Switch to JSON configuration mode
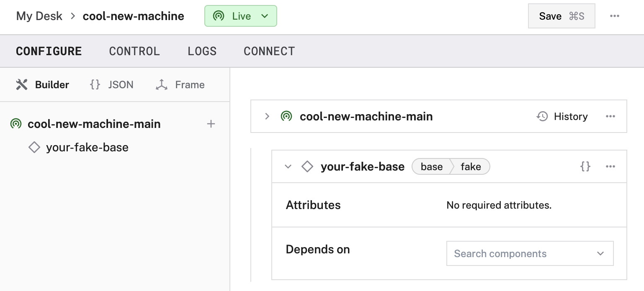 [112, 85]
